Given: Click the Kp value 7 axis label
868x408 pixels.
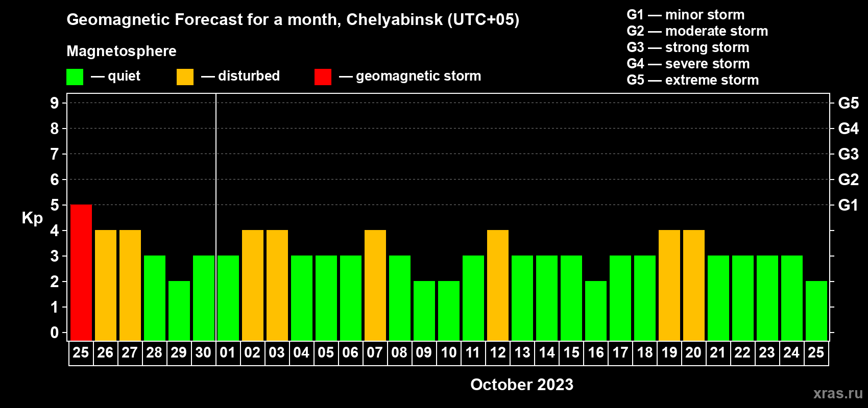Looking at the screenshot, I should click(55, 154).
